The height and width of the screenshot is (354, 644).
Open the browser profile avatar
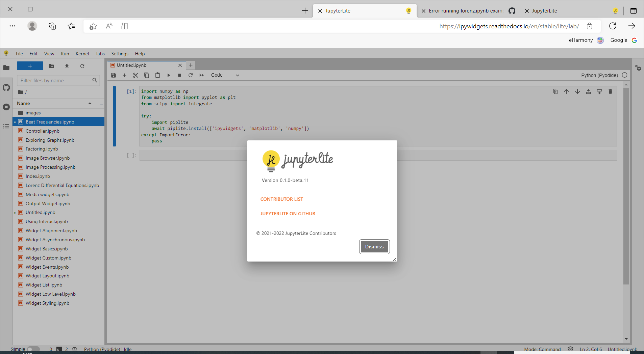pyautogui.click(x=32, y=26)
